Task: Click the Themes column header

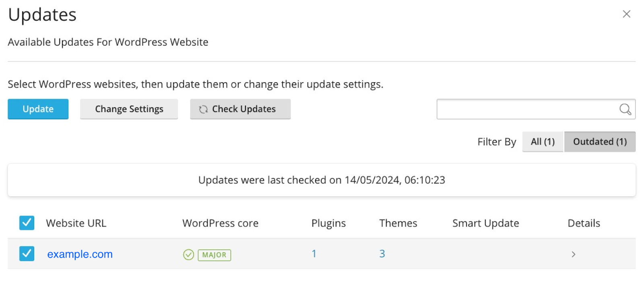Action: point(398,223)
